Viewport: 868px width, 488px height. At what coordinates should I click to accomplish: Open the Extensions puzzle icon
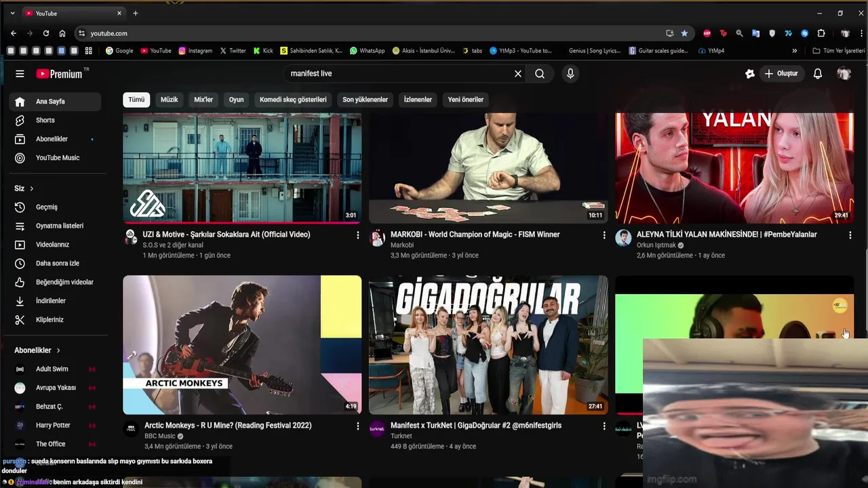(x=821, y=33)
